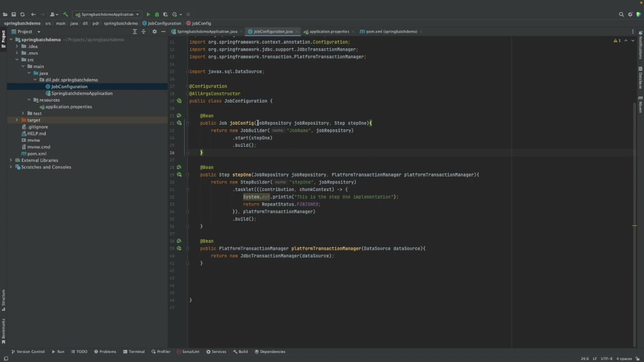644x362 pixels.
Task: Open the SonarLint tool window
Action: [188, 352]
